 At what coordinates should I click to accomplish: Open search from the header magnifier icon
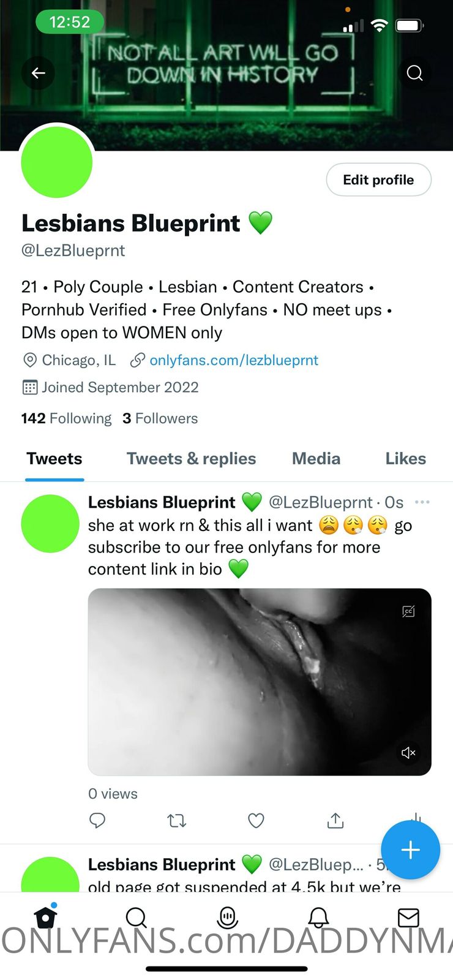point(414,73)
